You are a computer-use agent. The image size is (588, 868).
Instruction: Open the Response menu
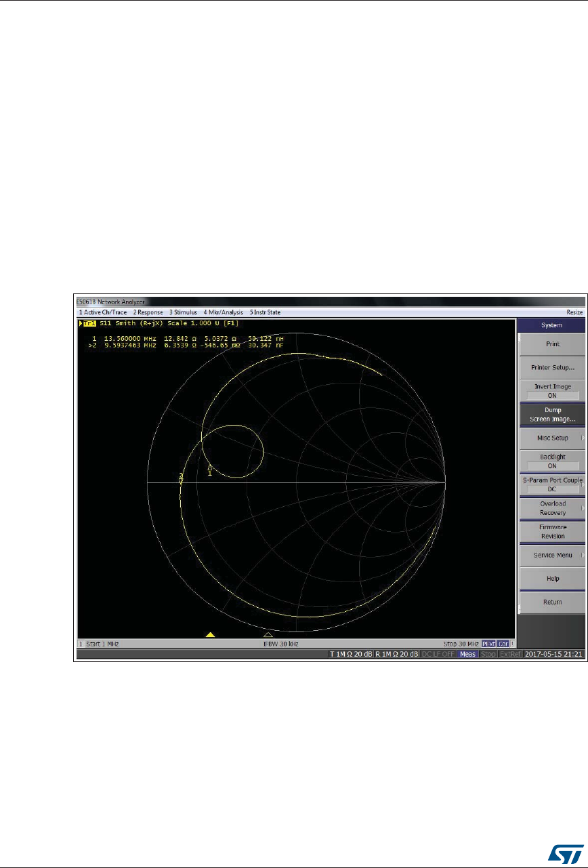148,312
